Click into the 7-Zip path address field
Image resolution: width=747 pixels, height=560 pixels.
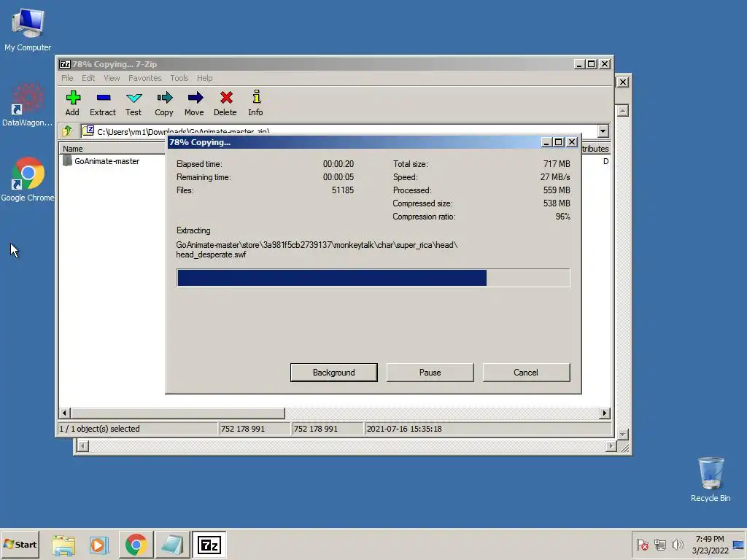coord(338,131)
